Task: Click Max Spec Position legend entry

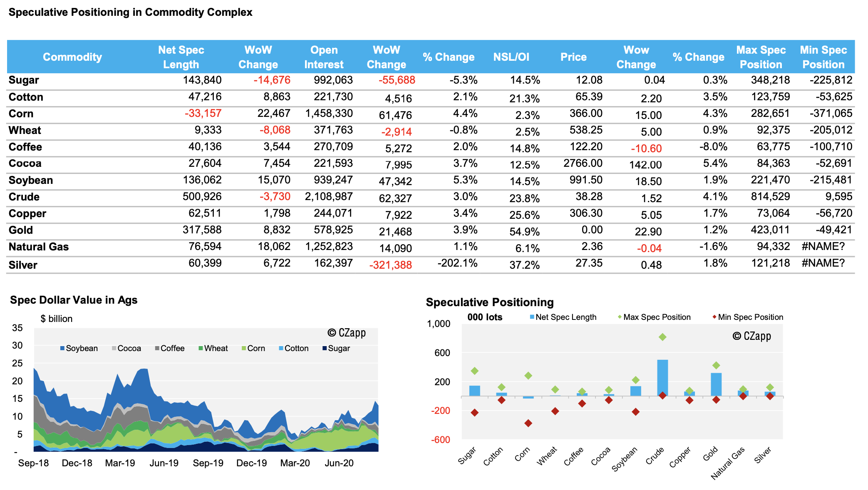Action: (x=654, y=317)
